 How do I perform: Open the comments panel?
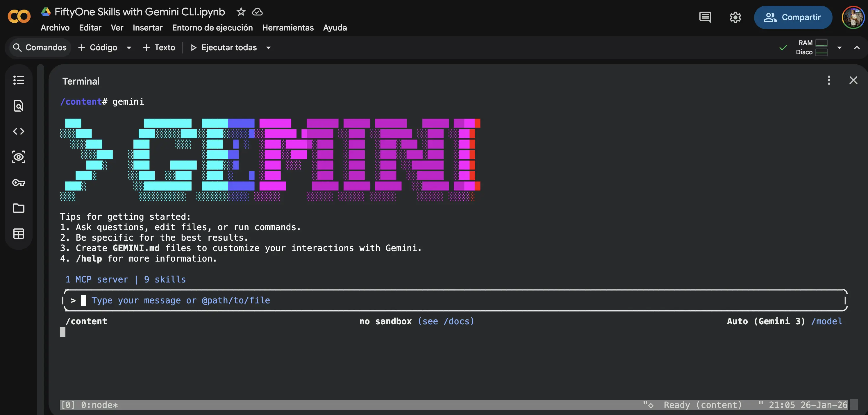point(705,17)
